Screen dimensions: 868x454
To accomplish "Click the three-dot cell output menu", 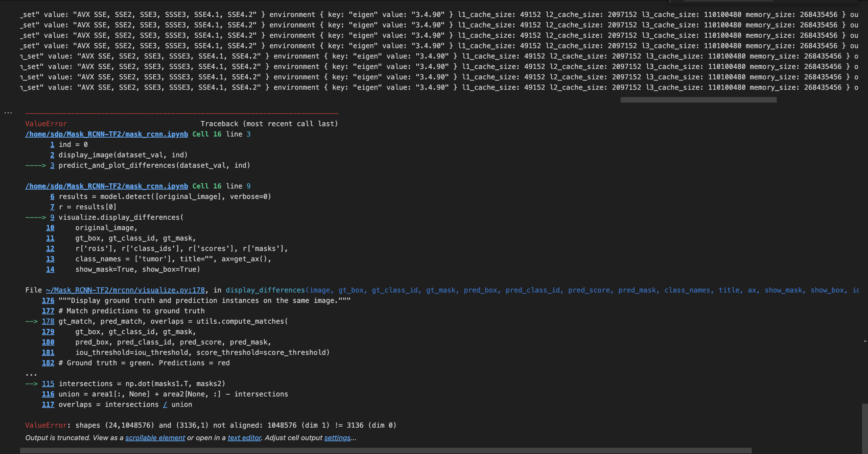I will pyautogui.click(x=8, y=113).
